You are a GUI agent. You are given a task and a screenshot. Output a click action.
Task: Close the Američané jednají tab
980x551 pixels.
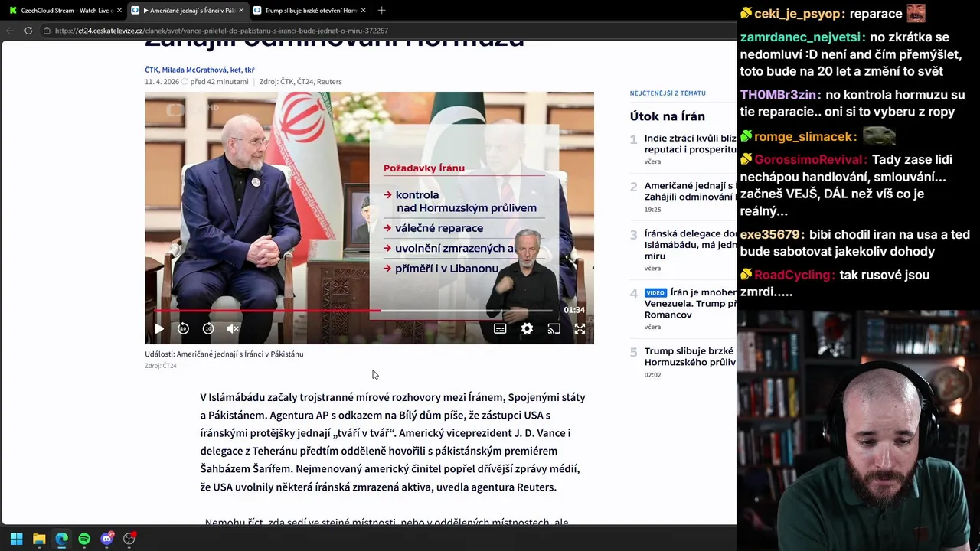click(x=241, y=10)
